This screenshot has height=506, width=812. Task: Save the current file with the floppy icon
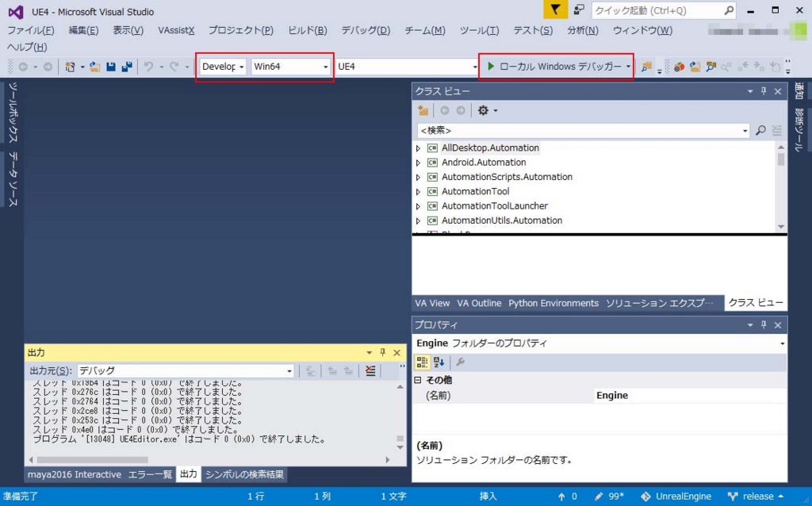click(x=111, y=67)
